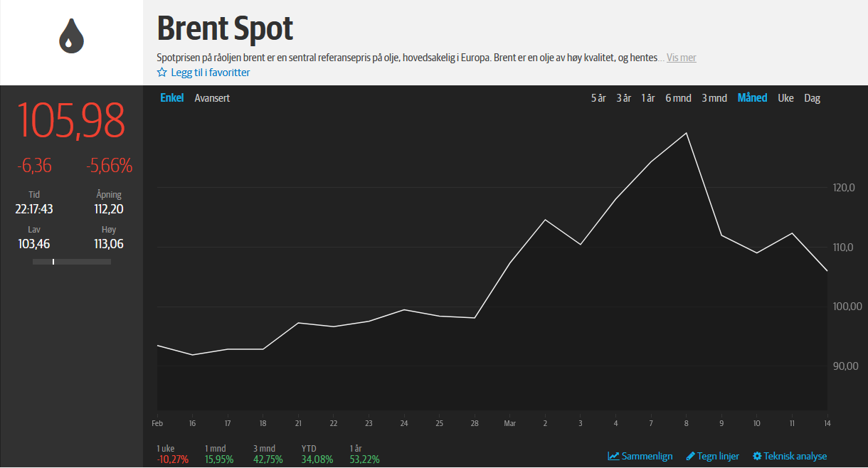Click the oil drop icon
The image size is (868, 468).
(x=71, y=36)
